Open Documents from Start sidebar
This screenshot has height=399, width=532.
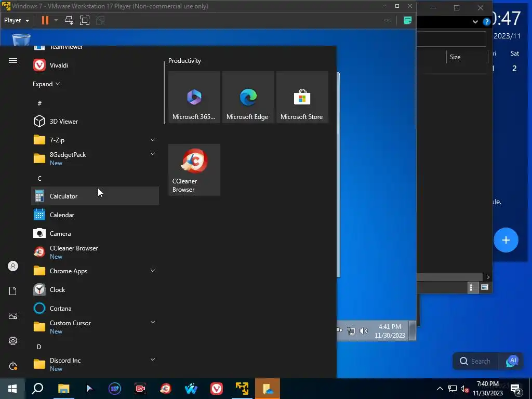tap(13, 291)
